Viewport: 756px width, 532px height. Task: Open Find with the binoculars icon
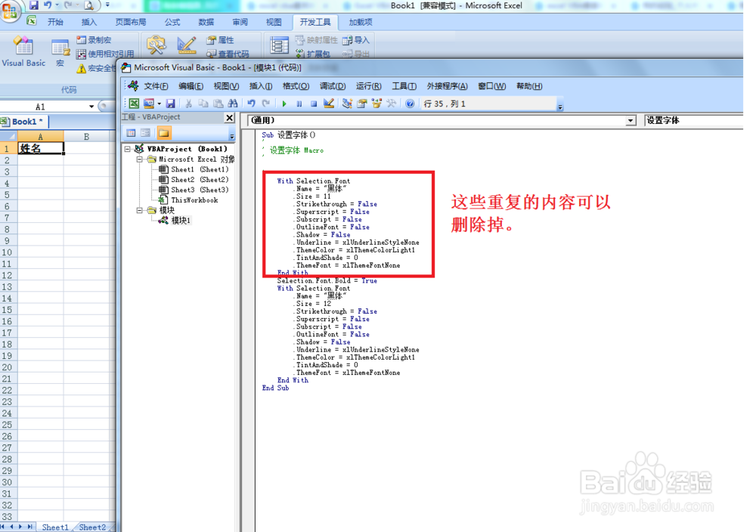tap(233, 104)
